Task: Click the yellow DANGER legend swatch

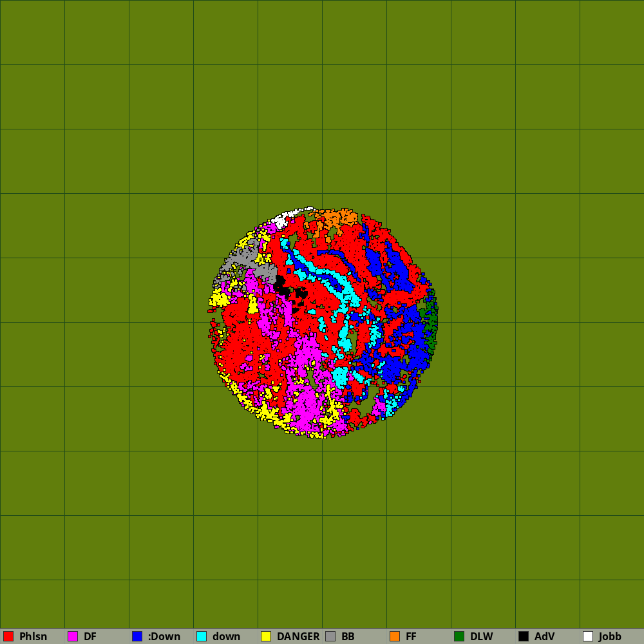Action: pos(266,636)
